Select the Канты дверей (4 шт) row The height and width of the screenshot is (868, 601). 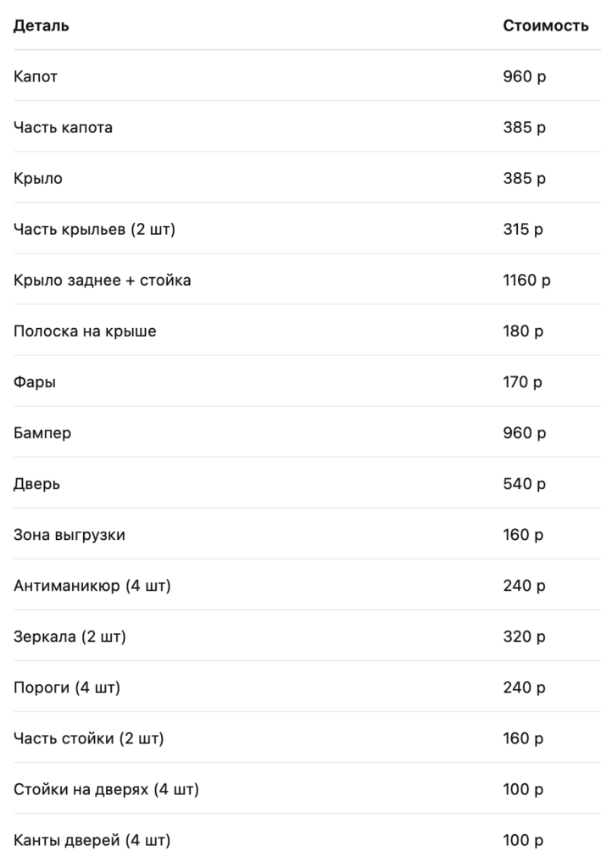coord(92,841)
